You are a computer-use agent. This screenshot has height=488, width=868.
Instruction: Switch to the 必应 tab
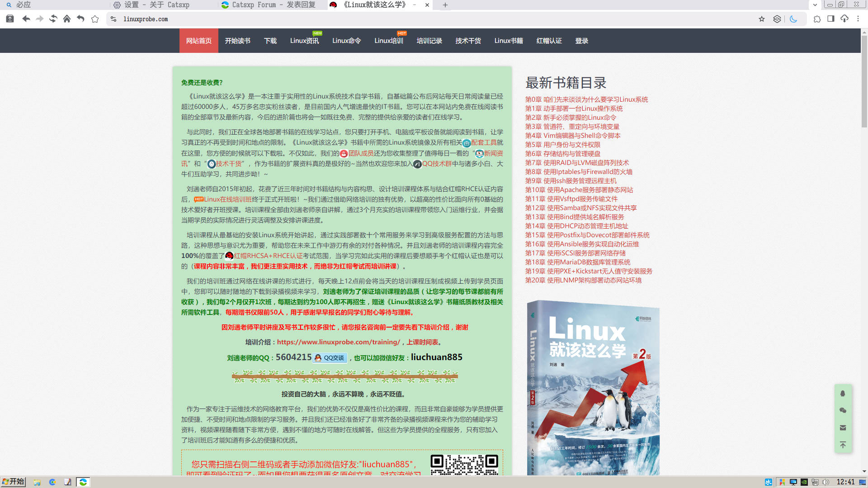click(54, 5)
